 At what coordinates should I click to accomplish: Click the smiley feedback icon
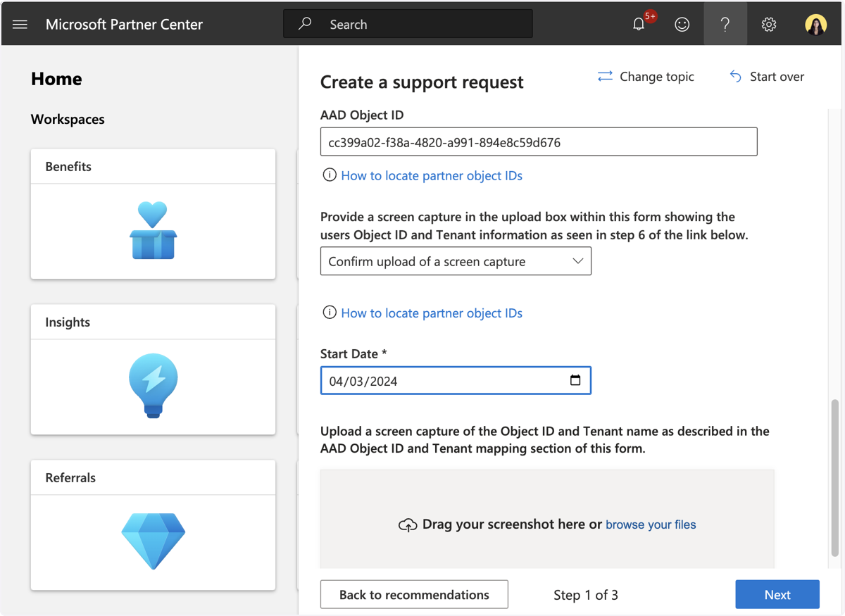(x=682, y=25)
